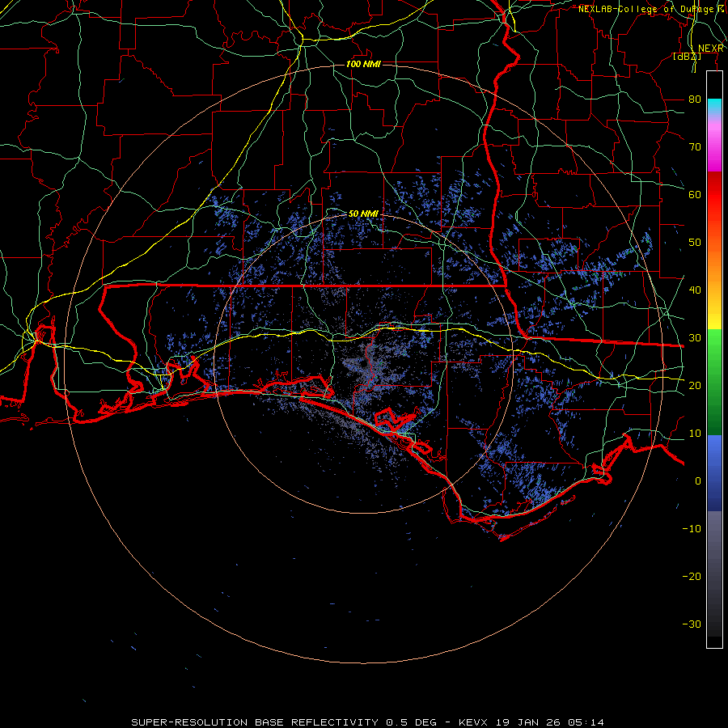Screen dimensions: 728x728
Task: Click the -30 value on the dBZ scale
Action: click(692, 624)
